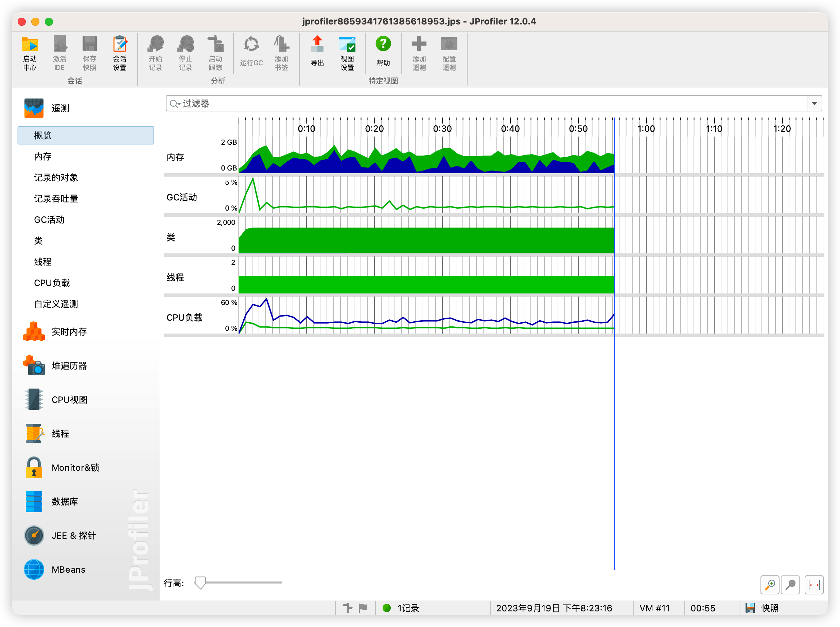Select GC活动 in the telemetry list

(49, 220)
